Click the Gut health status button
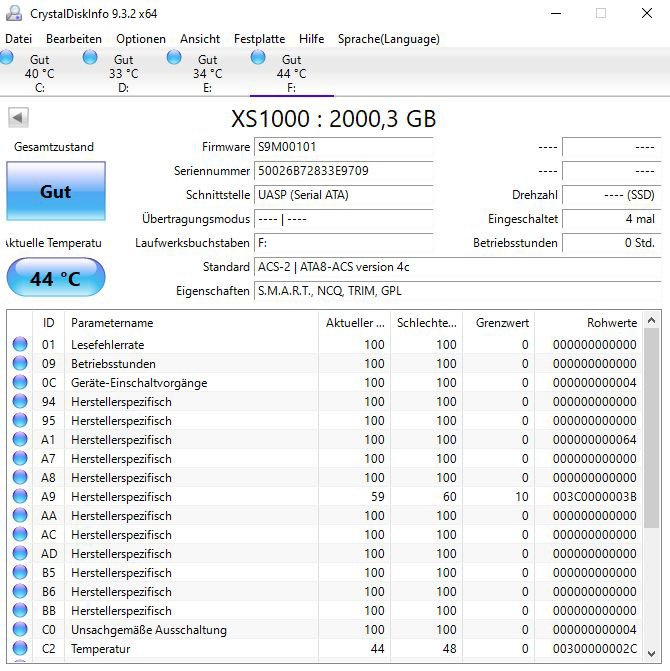The width and height of the screenshot is (670, 671). [55, 191]
